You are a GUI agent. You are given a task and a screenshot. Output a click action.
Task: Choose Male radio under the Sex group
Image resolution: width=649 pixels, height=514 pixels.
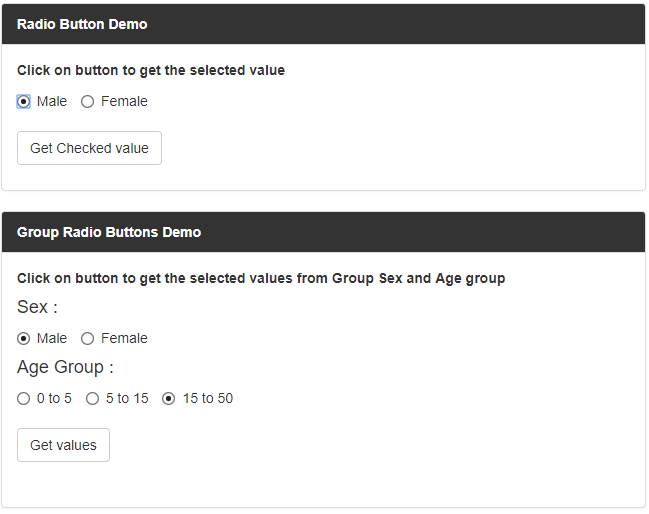pyautogui.click(x=24, y=338)
